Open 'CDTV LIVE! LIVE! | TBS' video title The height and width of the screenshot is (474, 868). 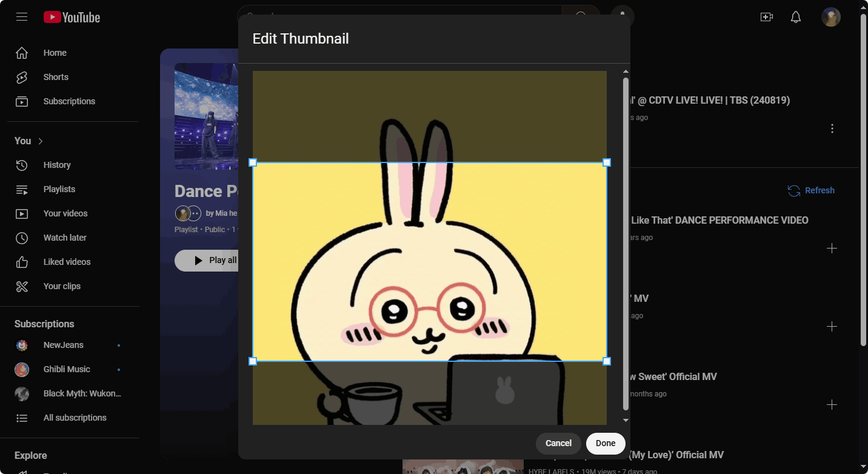(x=710, y=100)
